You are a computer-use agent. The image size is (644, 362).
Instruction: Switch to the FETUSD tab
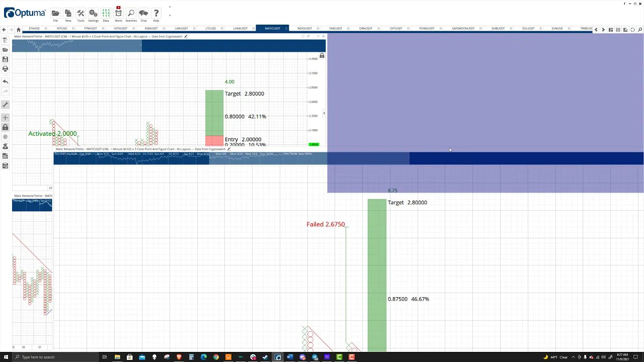tap(61, 29)
